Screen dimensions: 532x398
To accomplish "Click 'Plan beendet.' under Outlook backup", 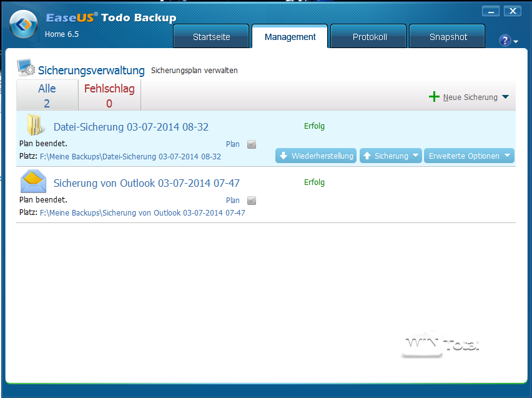I will [43, 200].
